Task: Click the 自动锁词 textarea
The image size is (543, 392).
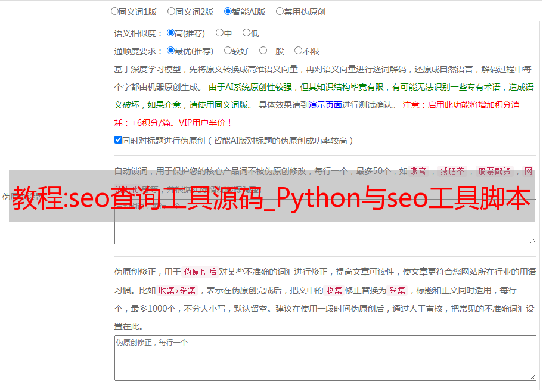Action: coord(325,222)
